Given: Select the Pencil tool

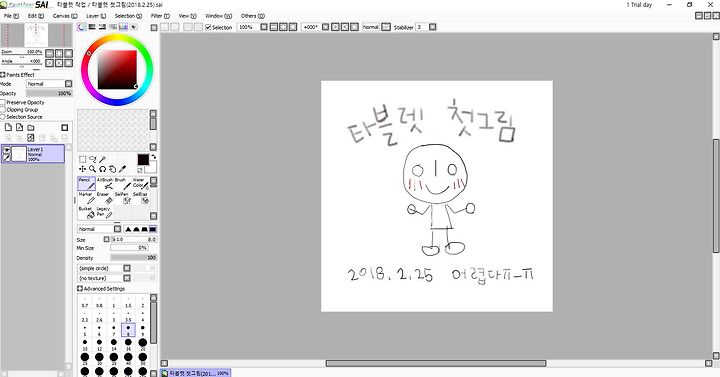Looking at the screenshot, I should (x=86, y=184).
